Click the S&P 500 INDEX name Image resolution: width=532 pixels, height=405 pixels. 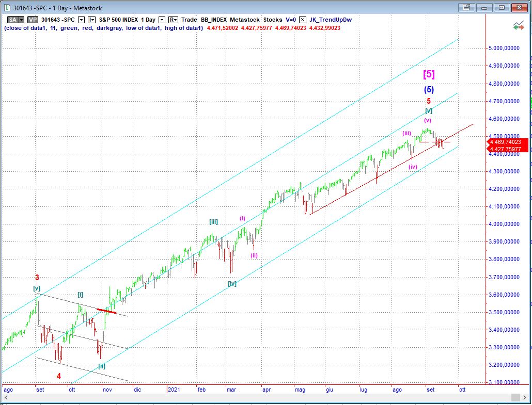118,20
